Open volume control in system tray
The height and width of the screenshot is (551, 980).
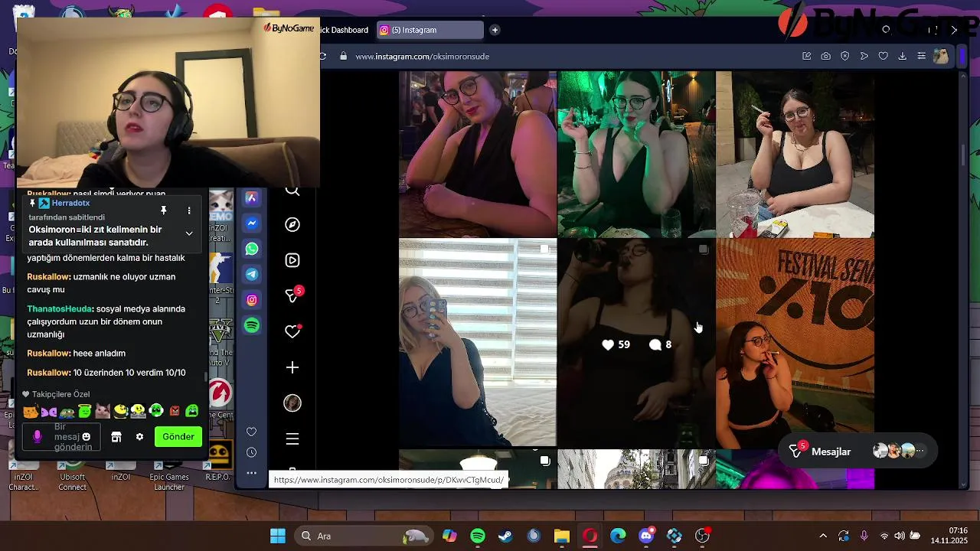[x=900, y=536]
